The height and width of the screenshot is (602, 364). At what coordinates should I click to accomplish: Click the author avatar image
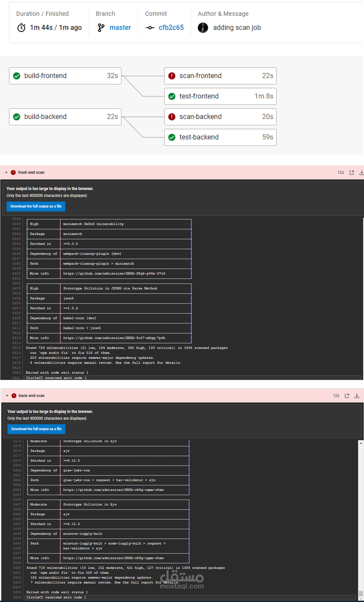click(203, 28)
